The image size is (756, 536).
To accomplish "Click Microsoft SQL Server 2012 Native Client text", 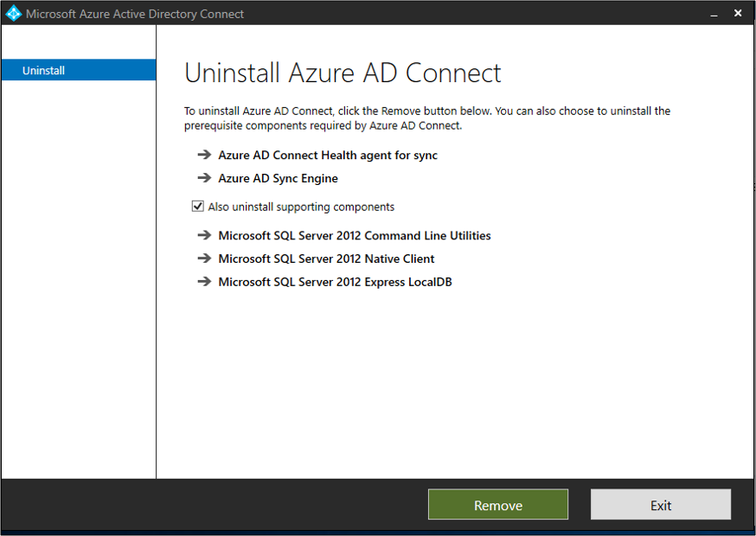I will click(x=326, y=258).
